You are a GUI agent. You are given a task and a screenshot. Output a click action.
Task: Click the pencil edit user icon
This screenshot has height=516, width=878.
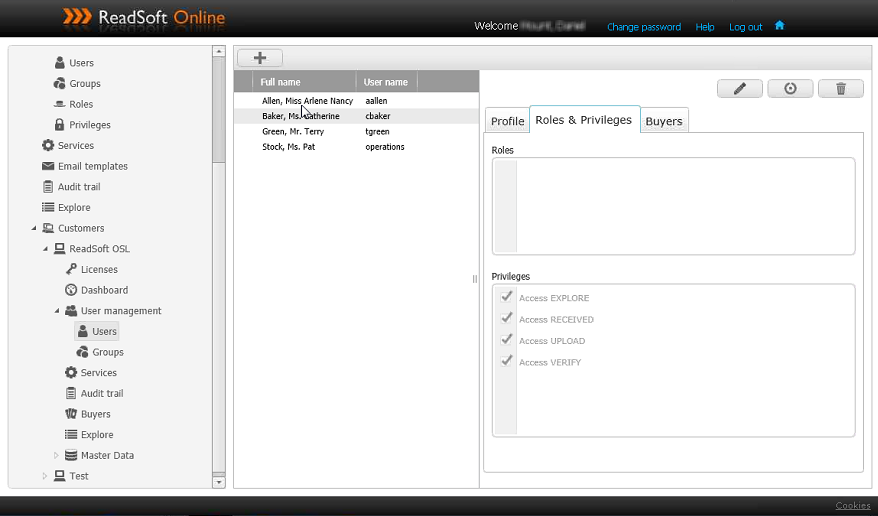(x=740, y=89)
